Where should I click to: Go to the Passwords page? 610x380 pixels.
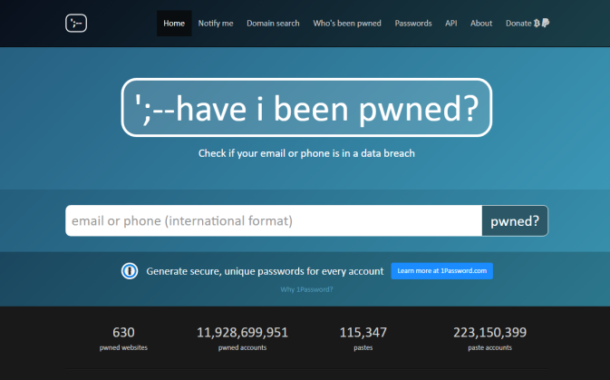[x=413, y=23]
